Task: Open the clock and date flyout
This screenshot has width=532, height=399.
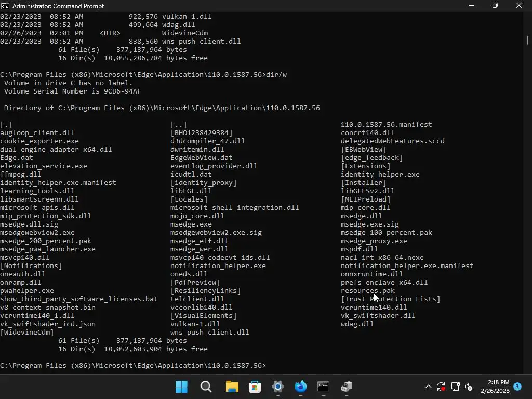Action: tap(495, 387)
